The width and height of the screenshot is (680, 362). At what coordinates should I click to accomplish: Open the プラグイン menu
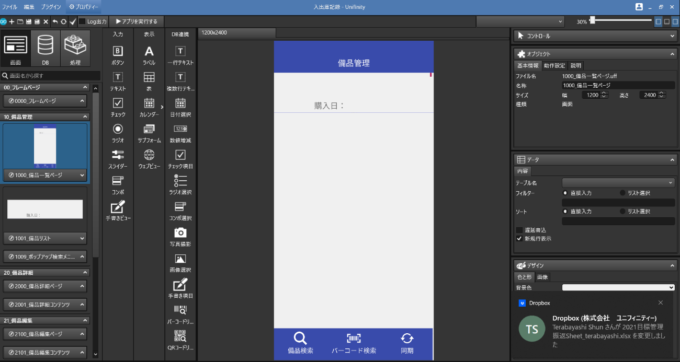pyautogui.click(x=51, y=7)
